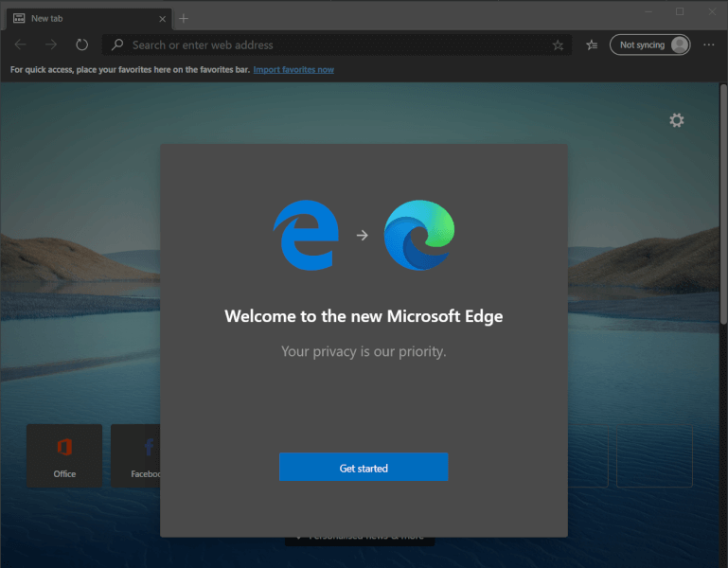Refresh the page with reload icon
Viewport: 728px width, 568px height.
click(x=82, y=44)
